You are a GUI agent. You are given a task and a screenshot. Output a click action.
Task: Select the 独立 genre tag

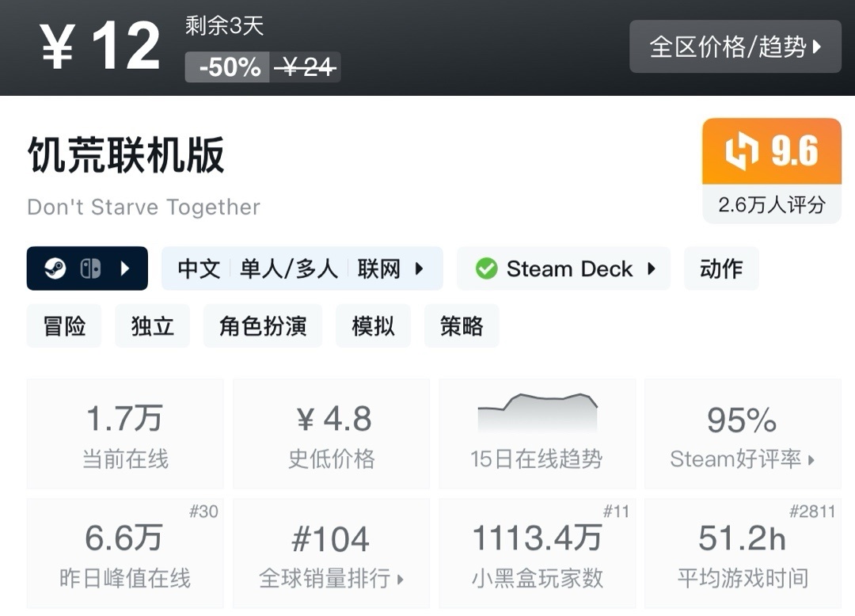[153, 325]
